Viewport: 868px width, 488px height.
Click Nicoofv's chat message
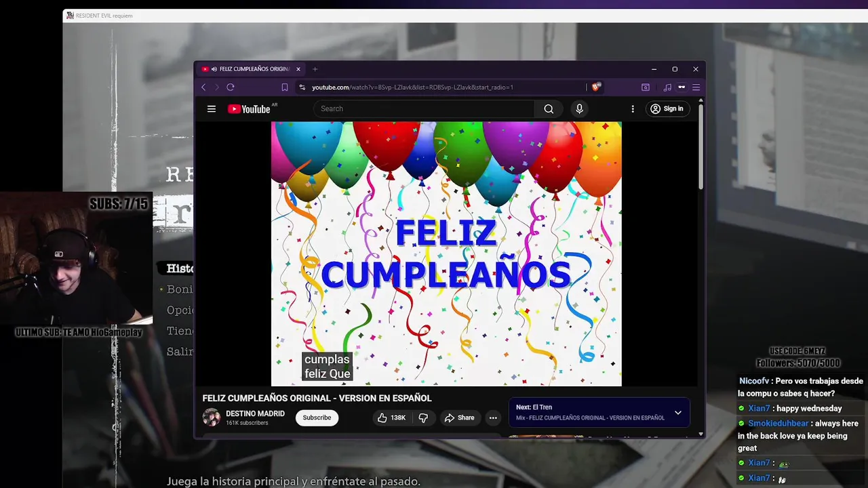coord(801,387)
